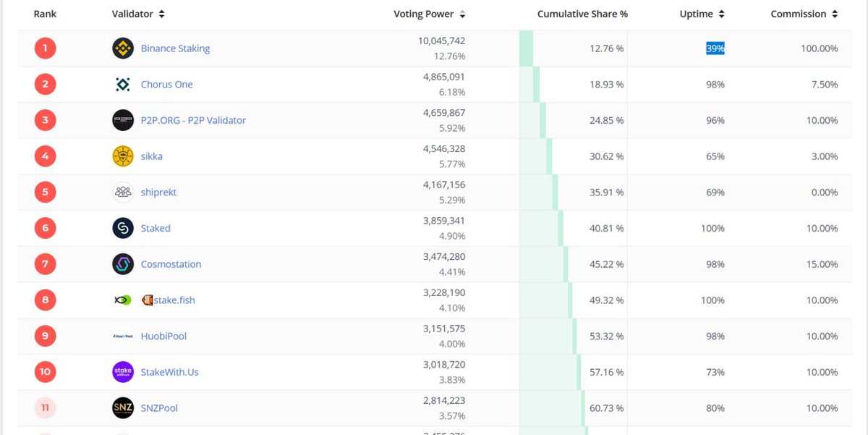Open the Staked validator link
868x435 pixels.
pos(156,228)
